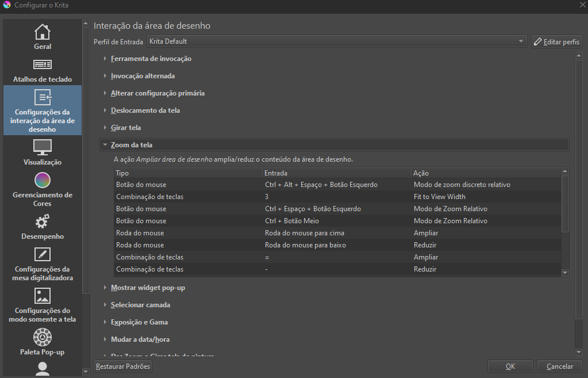The image size is (588, 378).
Task: Open the Perfil de Entrada dropdown
Action: click(336, 41)
